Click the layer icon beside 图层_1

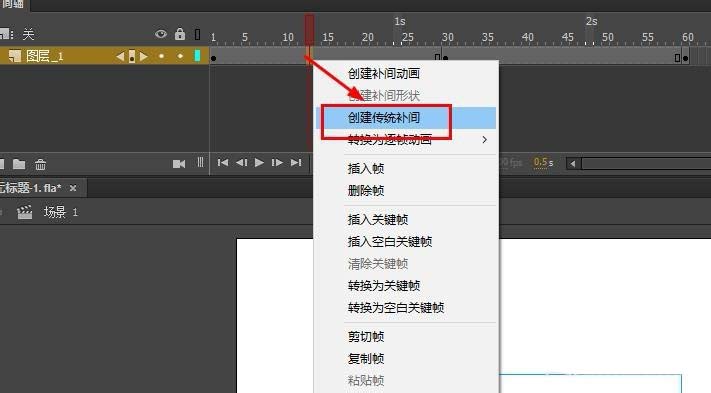15,56
